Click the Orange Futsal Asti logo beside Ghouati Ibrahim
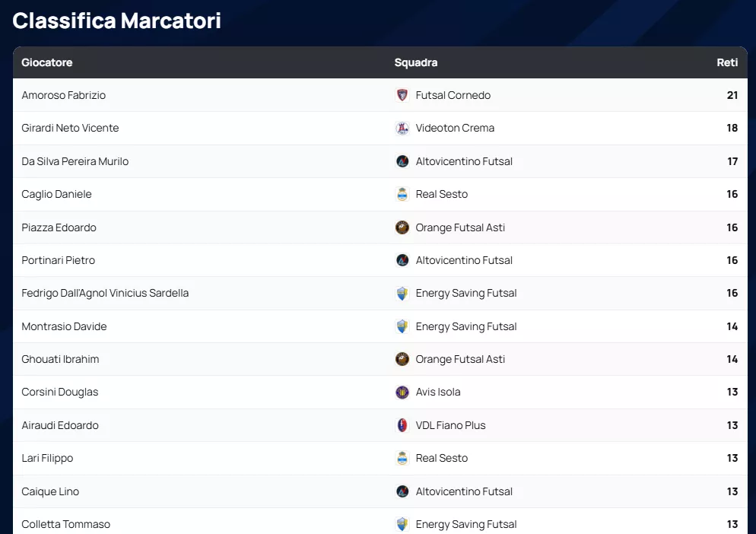This screenshot has width=756, height=534. tap(402, 359)
